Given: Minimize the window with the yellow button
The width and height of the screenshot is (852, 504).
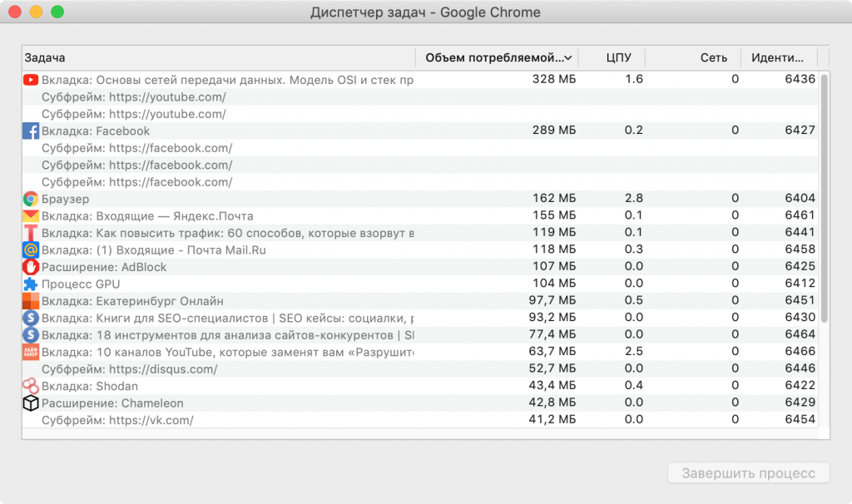Looking at the screenshot, I should tap(37, 12).
